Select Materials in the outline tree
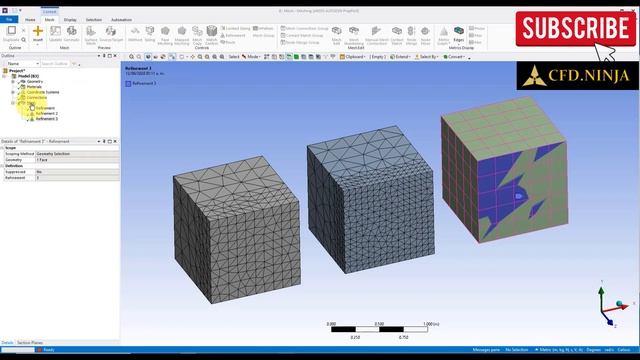640x360 pixels. (x=34, y=87)
